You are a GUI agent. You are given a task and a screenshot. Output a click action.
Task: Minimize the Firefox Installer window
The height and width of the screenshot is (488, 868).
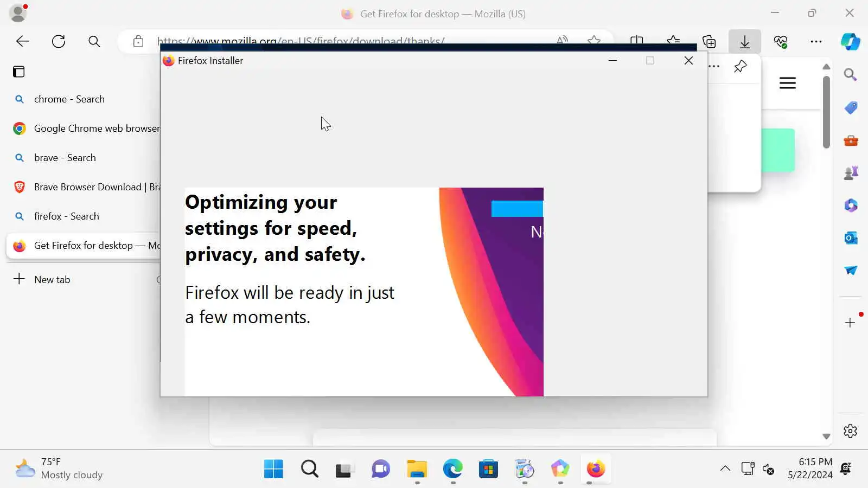[x=613, y=61]
